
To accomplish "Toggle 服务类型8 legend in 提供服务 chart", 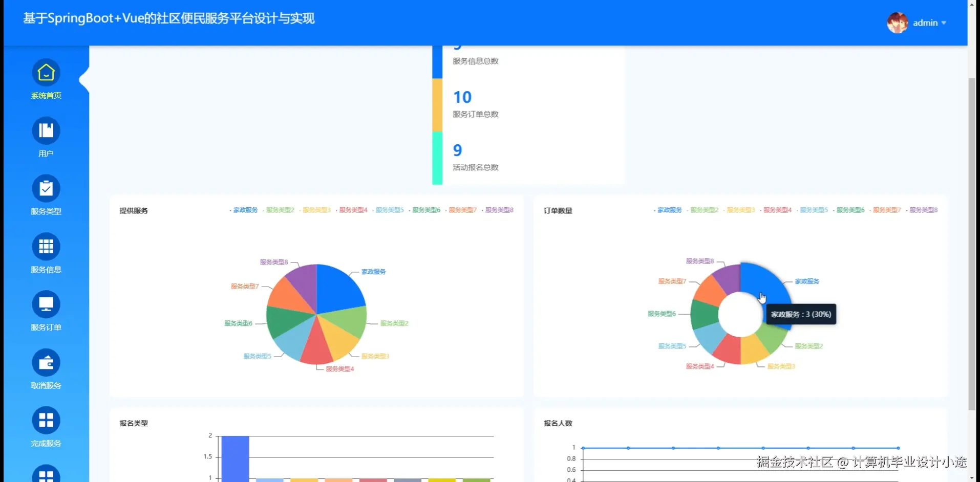I will tap(498, 210).
